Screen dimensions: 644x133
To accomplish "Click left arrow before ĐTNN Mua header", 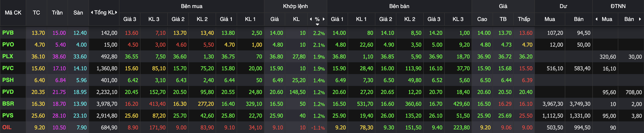I will pyautogui.click(x=597, y=19).
